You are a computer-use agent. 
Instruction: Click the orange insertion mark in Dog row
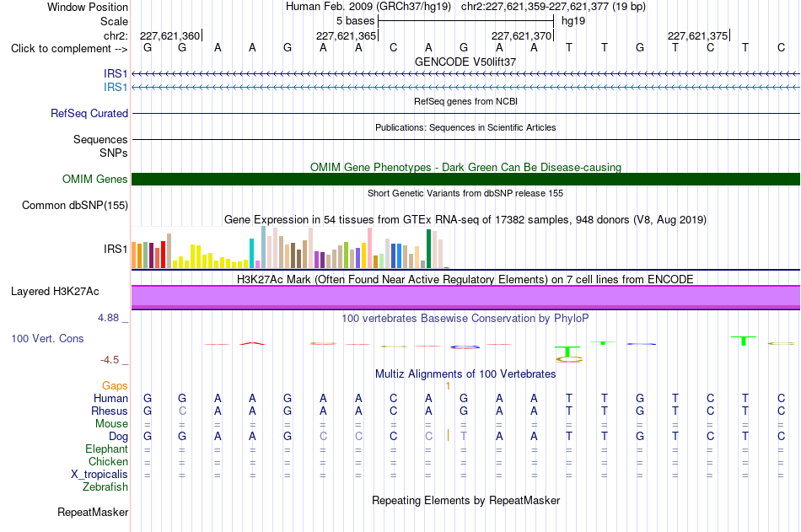pyautogui.click(x=448, y=435)
